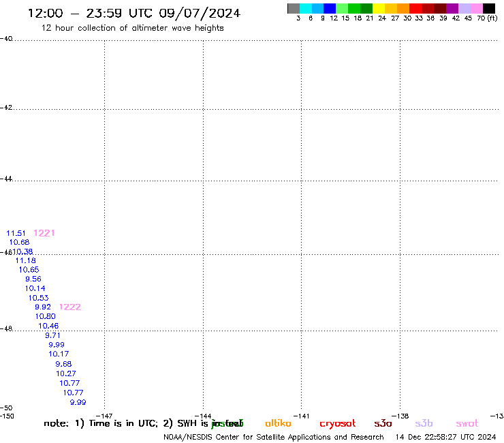Pick the dark blue legend swatch

coord(330,8)
